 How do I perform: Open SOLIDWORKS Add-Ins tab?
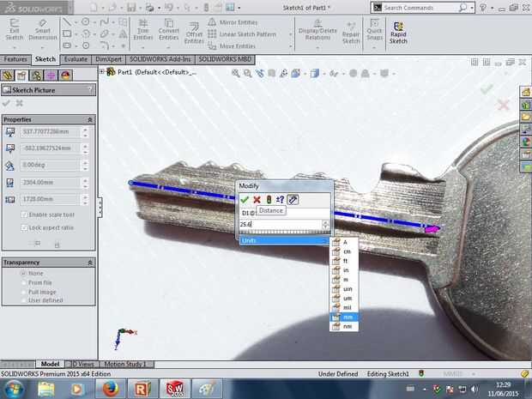click(x=160, y=59)
